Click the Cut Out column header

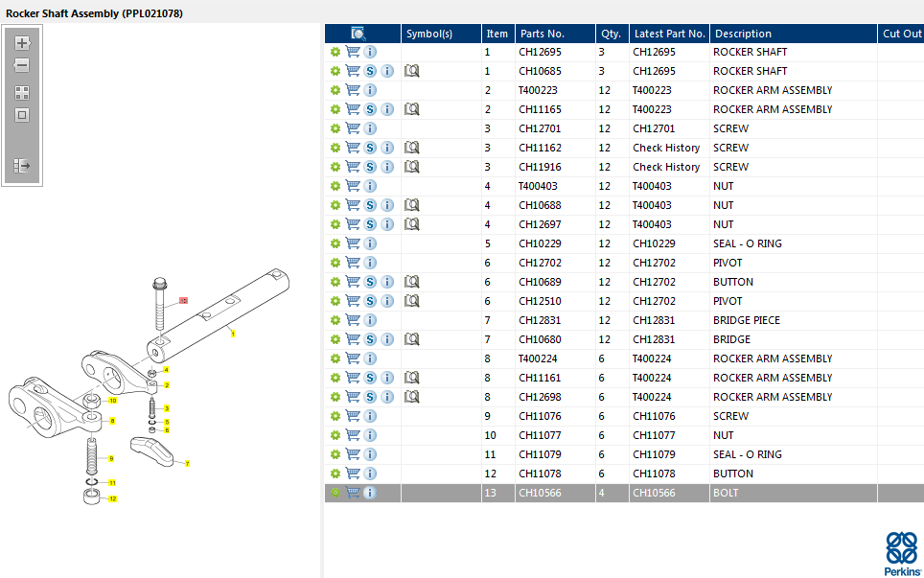click(x=901, y=34)
